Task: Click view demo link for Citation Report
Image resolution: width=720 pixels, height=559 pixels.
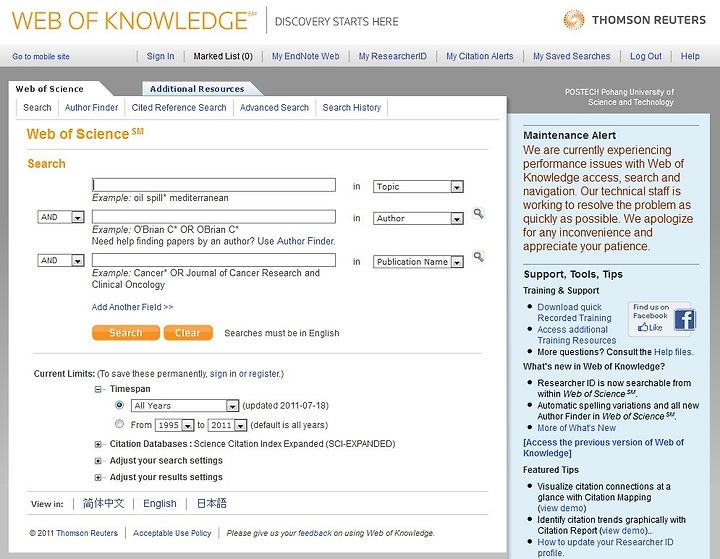Action: 624,531
